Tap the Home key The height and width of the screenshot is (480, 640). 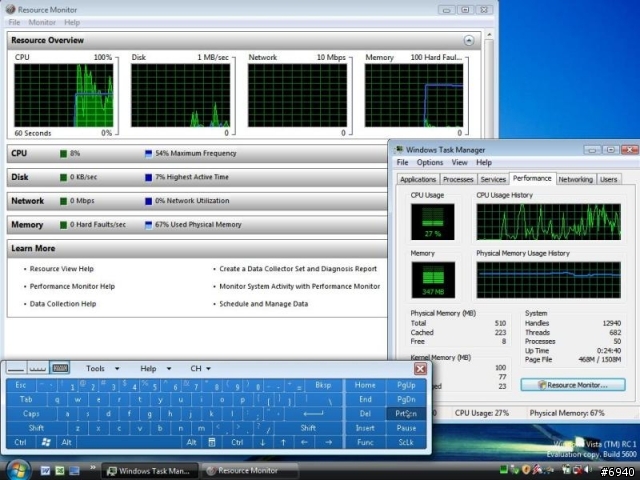coord(365,385)
